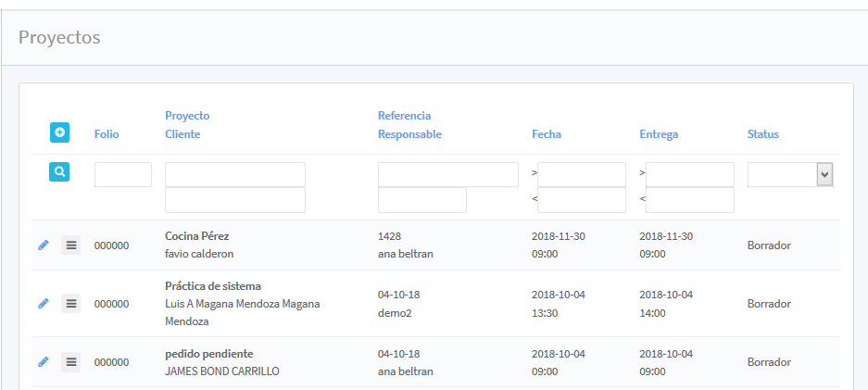The image size is (868, 390).
Task: Sort by Proyecto column header
Action: tap(187, 116)
